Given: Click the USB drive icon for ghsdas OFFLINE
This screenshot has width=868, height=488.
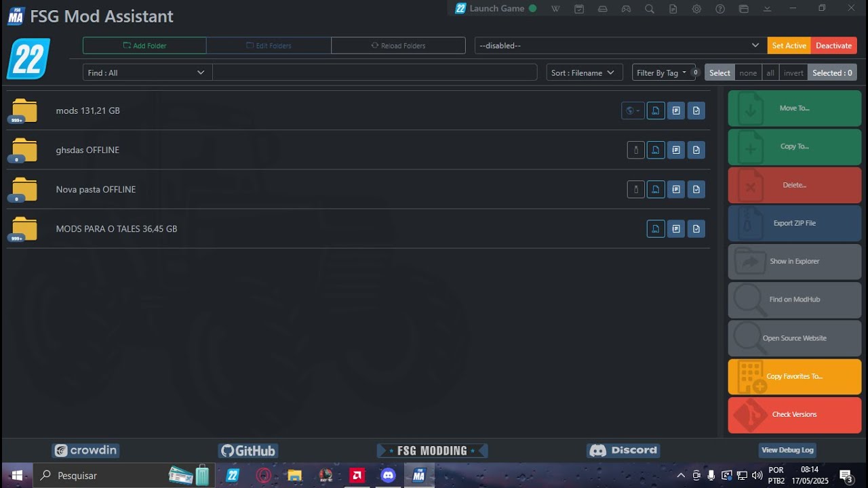Looking at the screenshot, I should 635,150.
